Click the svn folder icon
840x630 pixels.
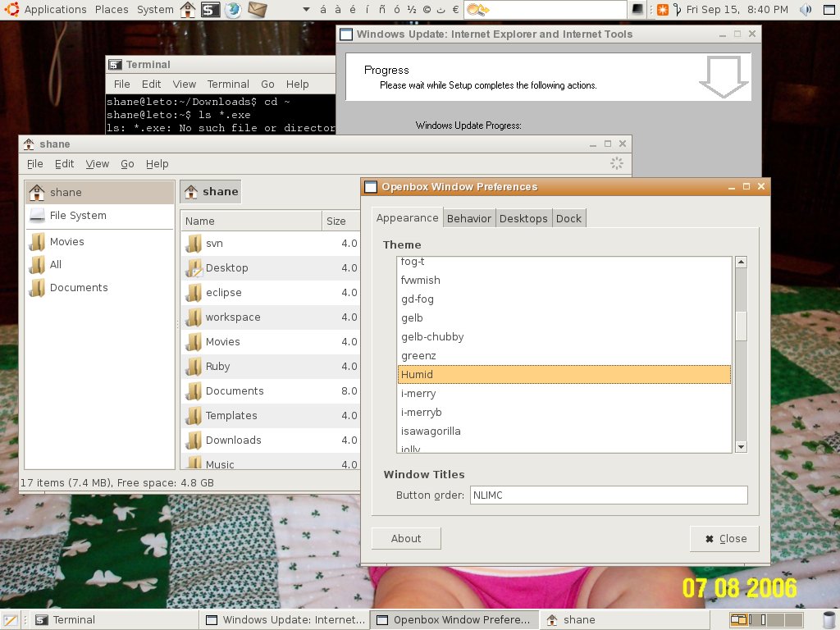(194, 243)
